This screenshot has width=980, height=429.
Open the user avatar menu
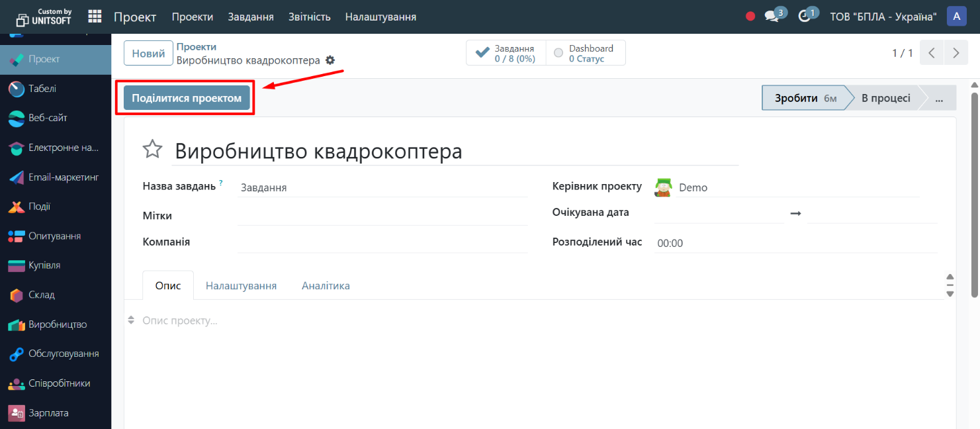click(956, 17)
